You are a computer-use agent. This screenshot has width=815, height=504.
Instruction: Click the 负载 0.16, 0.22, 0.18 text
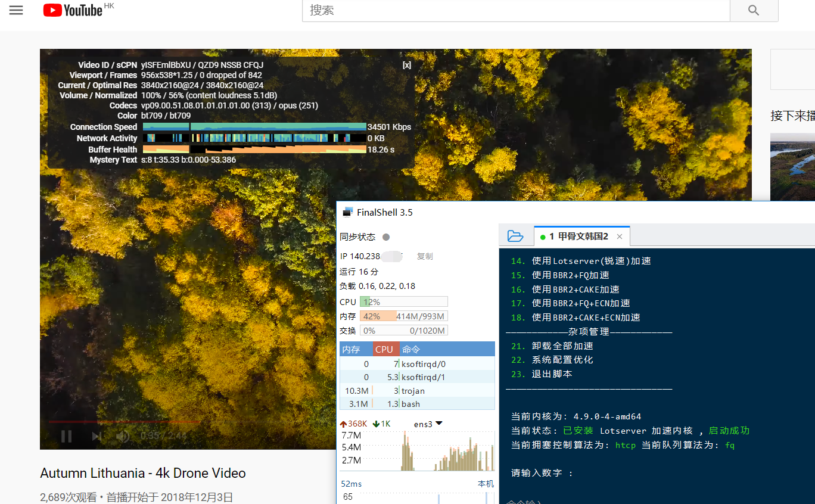[x=378, y=286]
